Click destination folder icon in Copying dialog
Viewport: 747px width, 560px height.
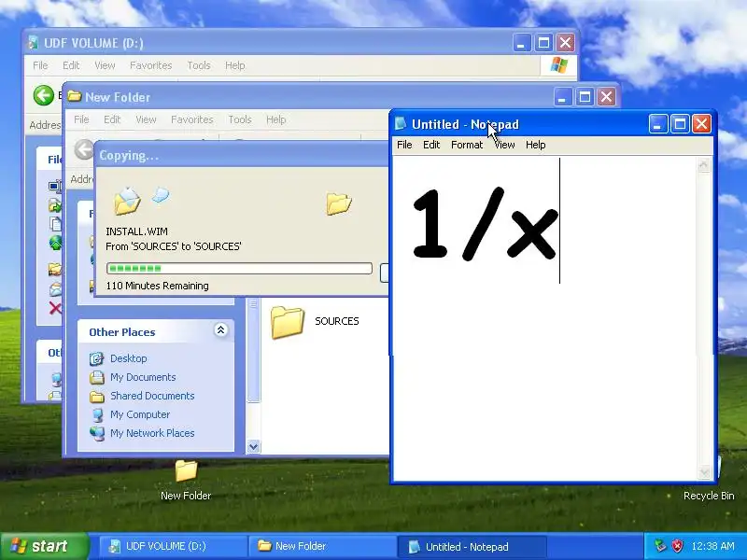[x=339, y=203]
